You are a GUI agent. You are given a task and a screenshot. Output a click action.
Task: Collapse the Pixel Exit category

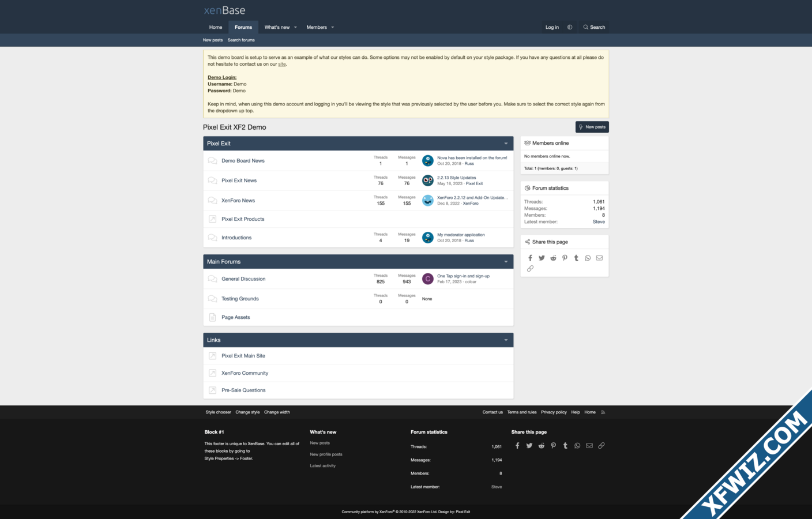[506, 144]
